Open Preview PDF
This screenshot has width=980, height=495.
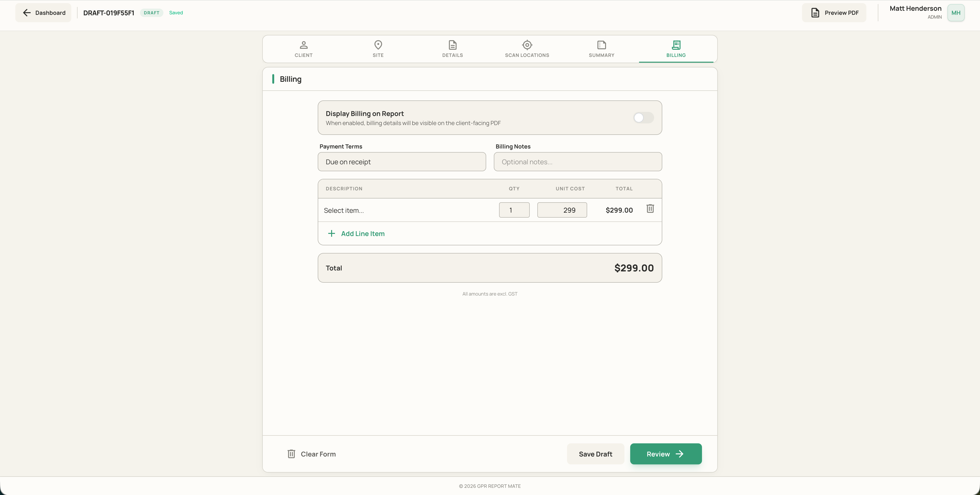834,12
